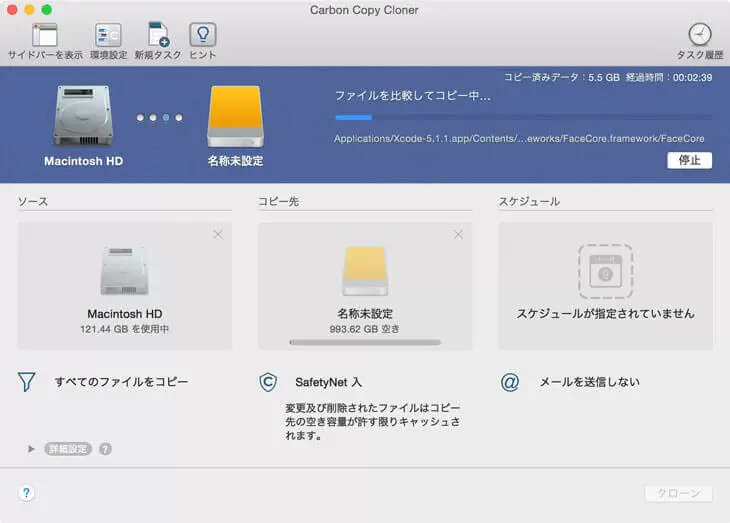Click the クローン button
The width and height of the screenshot is (730, 523).
(678, 493)
